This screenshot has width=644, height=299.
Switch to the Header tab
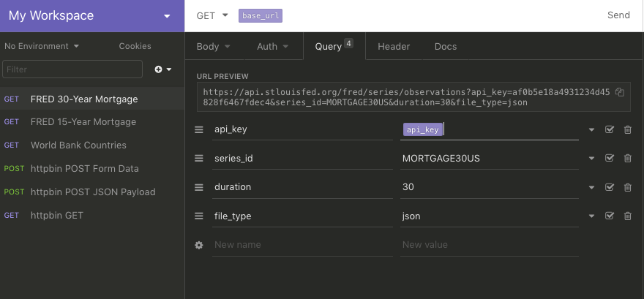point(394,46)
